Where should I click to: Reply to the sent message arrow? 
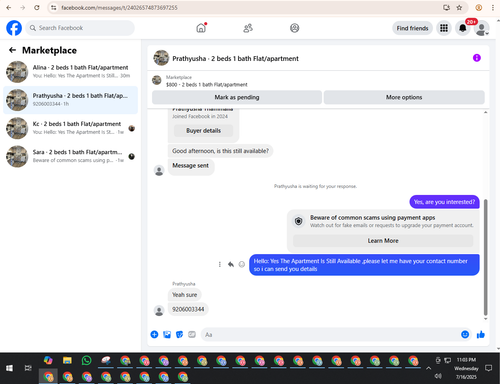pos(231,264)
